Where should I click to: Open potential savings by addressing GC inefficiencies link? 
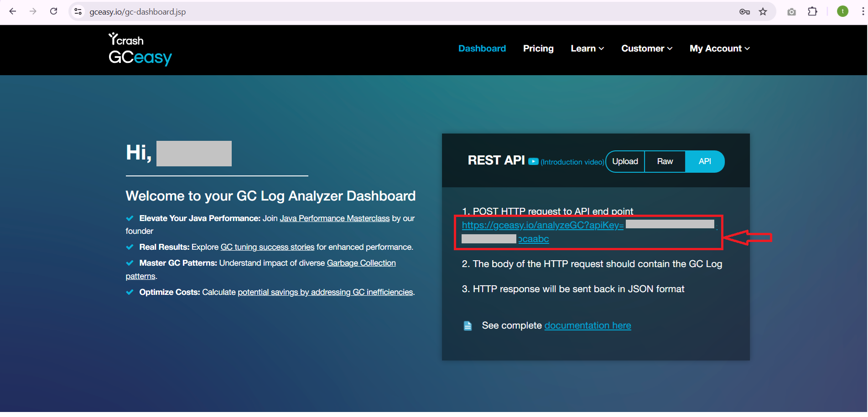325,292
